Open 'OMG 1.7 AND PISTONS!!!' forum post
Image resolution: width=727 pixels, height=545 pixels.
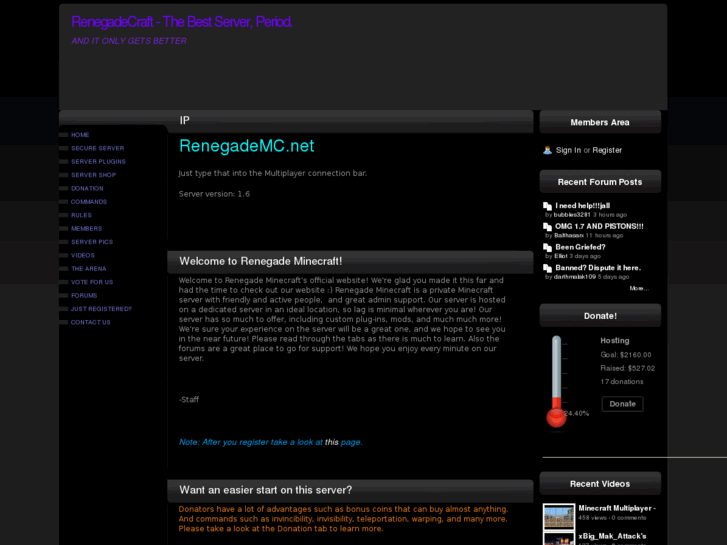tap(599, 227)
